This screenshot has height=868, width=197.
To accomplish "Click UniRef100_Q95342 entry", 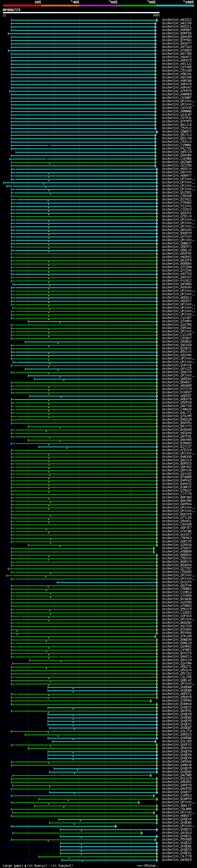I will point(177,328).
